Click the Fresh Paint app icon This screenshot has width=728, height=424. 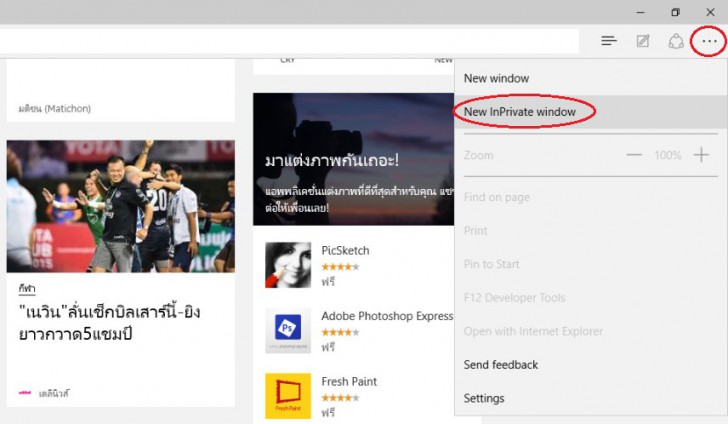pyautogui.click(x=288, y=396)
